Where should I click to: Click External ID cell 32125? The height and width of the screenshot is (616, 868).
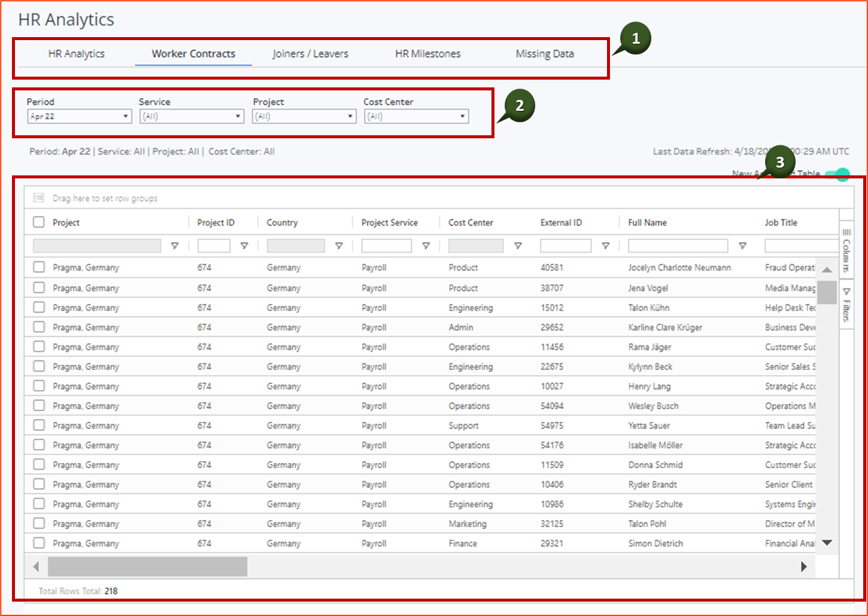click(552, 524)
